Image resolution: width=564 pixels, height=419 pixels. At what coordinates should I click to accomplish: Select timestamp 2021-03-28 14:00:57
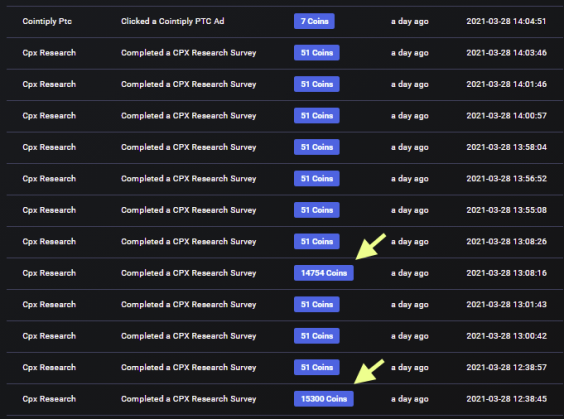click(x=506, y=116)
